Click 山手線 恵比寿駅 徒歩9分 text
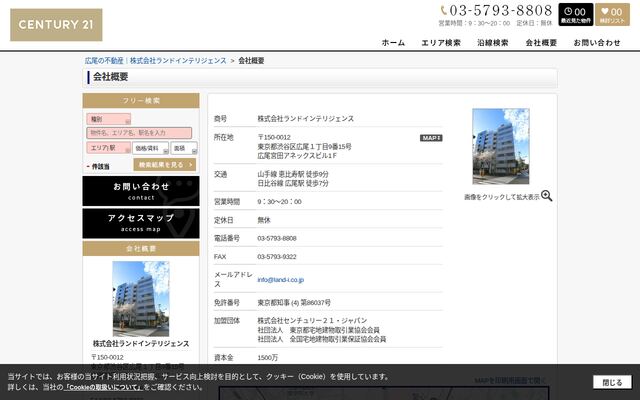Image resolution: width=640 pixels, height=400 pixels. (x=293, y=174)
